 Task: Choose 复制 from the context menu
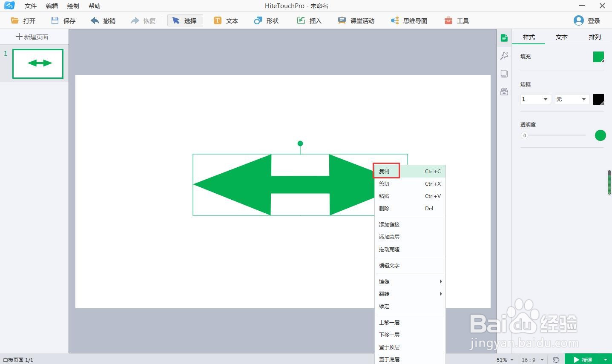pyautogui.click(x=410, y=171)
